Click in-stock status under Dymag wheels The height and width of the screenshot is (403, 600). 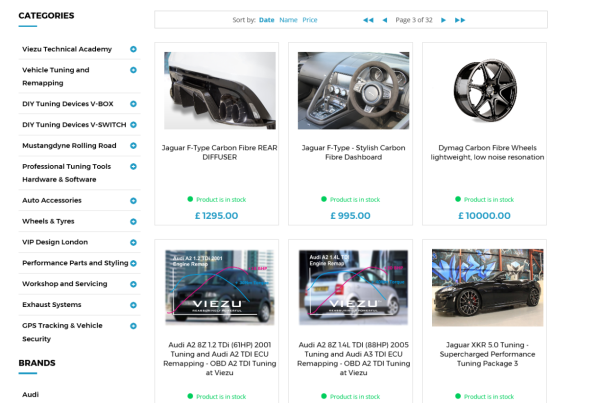point(484,199)
